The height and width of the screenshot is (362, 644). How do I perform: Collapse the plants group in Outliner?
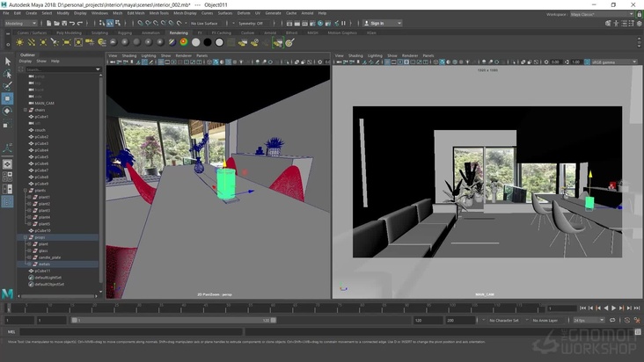click(x=26, y=190)
